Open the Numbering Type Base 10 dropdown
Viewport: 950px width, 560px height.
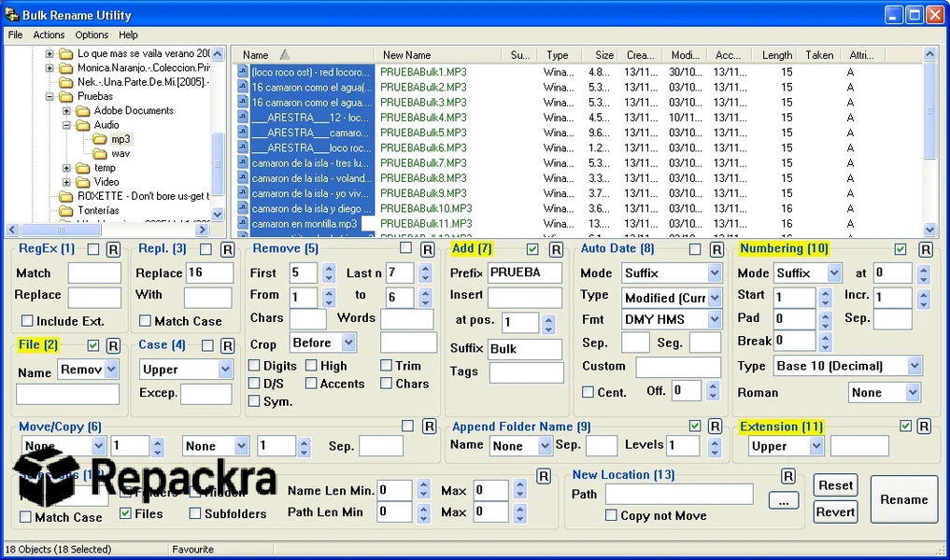(915, 366)
